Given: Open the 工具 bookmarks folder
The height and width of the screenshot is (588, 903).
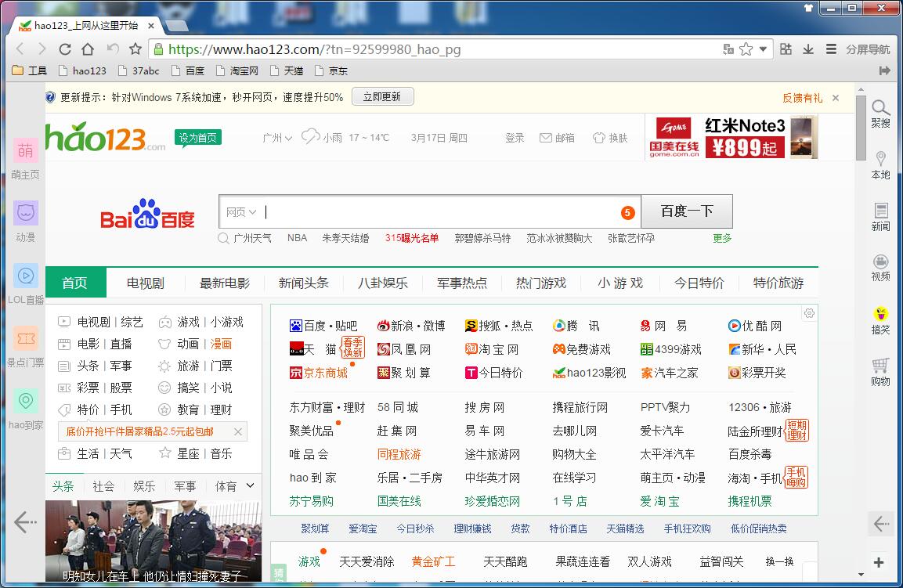Looking at the screenshot, I should pos(30,70).
